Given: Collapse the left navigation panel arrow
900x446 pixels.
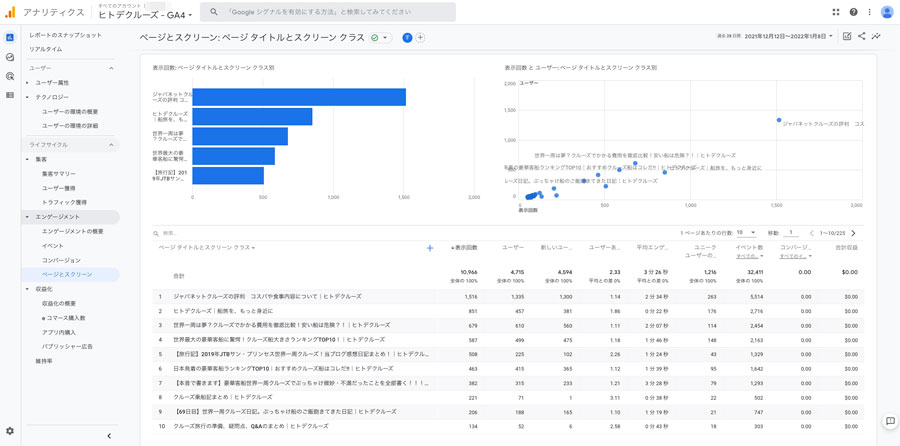Looking at the screenshot, I should click(109, 436).
